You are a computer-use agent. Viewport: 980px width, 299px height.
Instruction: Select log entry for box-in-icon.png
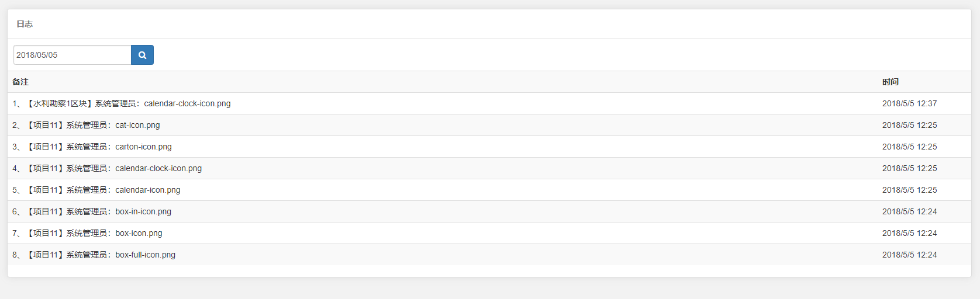[92, 211]
